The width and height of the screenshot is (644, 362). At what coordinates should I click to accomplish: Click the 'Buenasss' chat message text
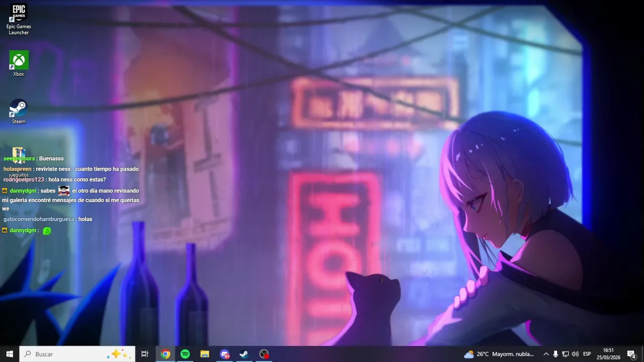(x=51, y=158)
